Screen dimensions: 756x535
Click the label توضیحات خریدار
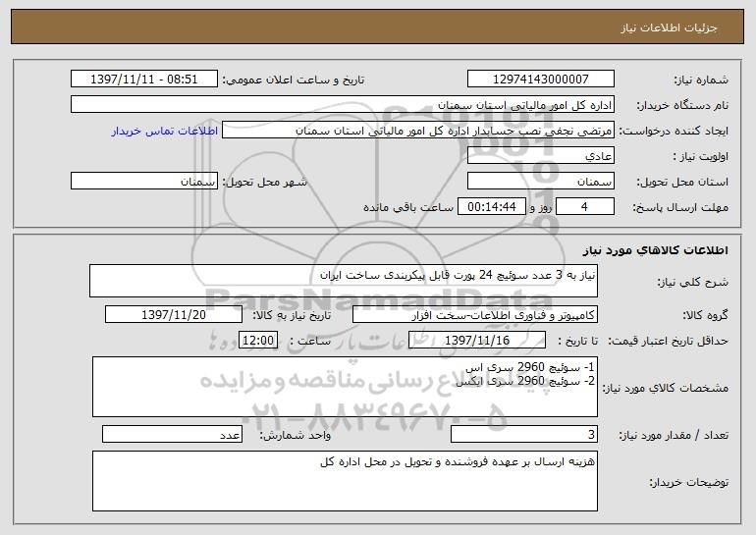[x=689, y=482]
